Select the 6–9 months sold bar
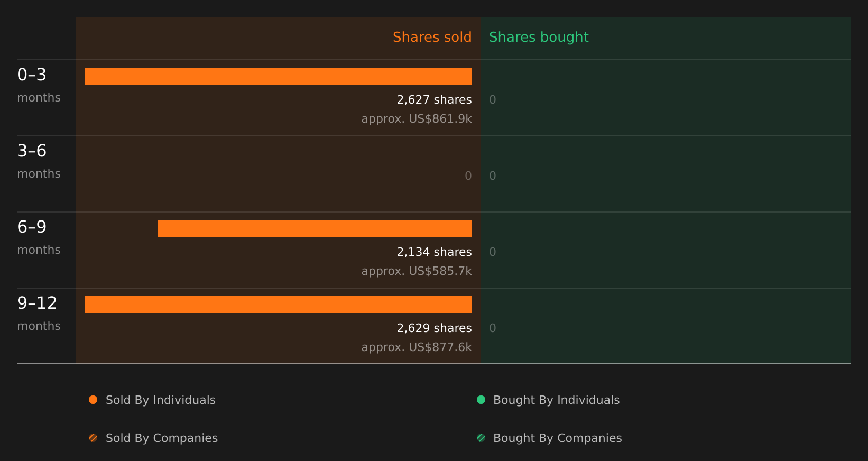The image size is (868, 461). pos(315,228)
